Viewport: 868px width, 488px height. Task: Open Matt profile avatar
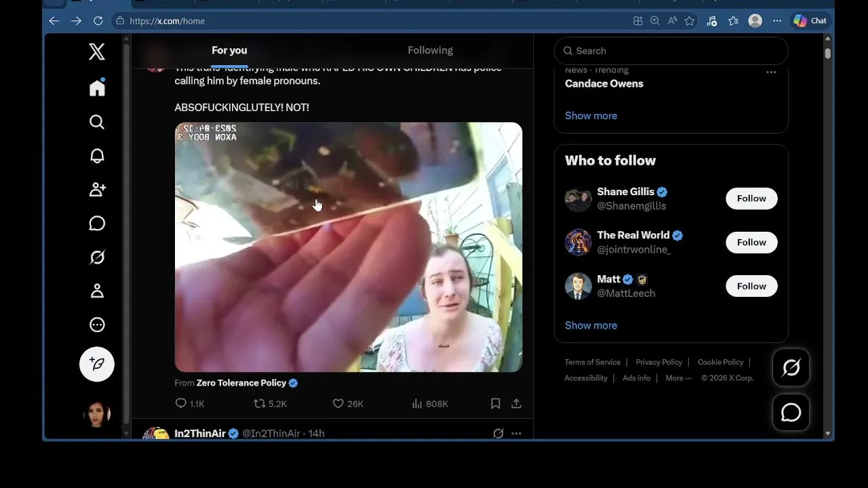(x=578, y=286)
